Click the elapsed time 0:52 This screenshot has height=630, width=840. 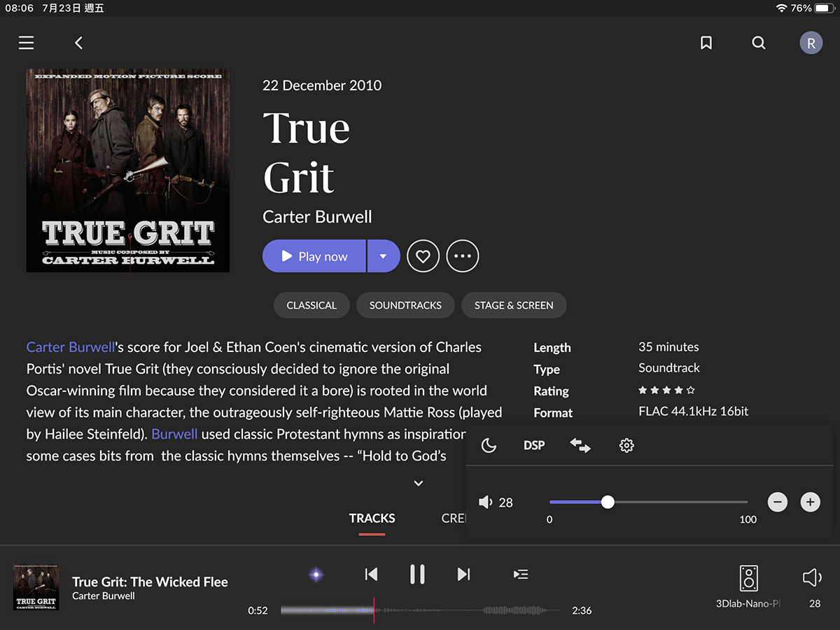[258, 610]
